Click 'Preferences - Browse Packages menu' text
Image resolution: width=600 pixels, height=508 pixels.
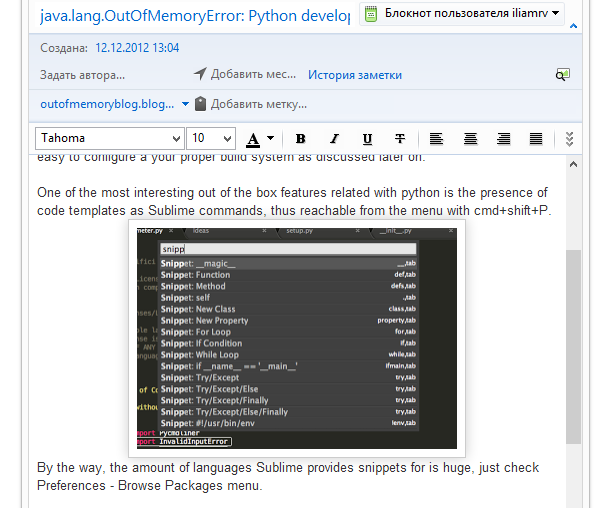[149, 485]
